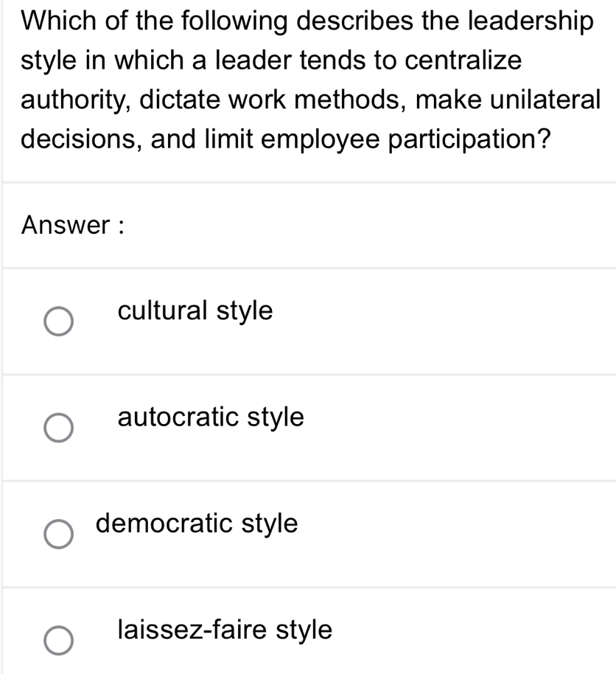This screenshot has width=616, height=674.
Task: Select the democratic style radio button
Action: coord(60,533)
